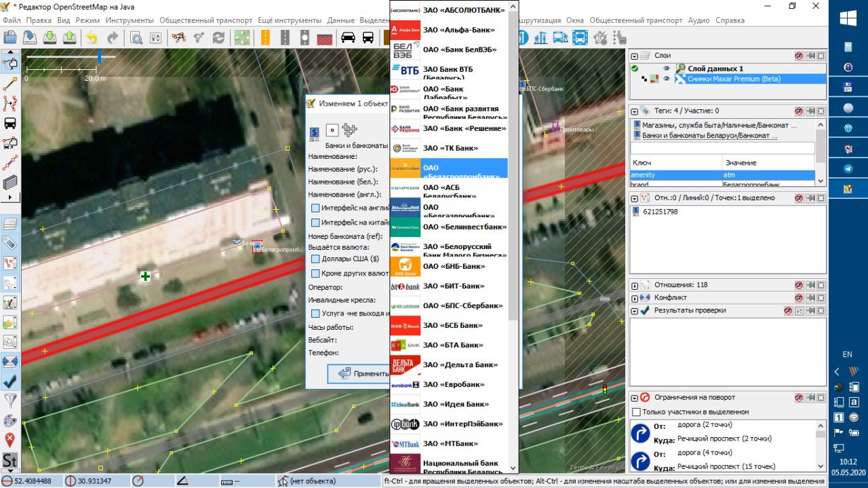Image resolution: width=868 pixels, height=488 pixels.
Task: Check the Доллары США ($) checkbox
Action: [x=315, y=259]
